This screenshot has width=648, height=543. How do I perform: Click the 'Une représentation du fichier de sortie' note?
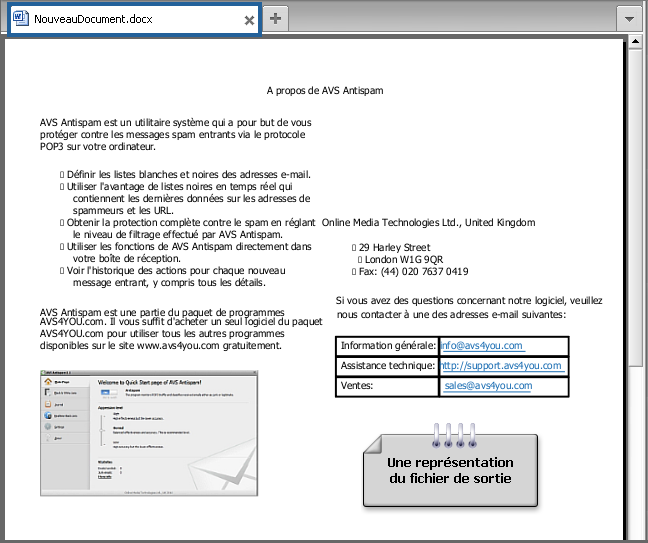pyautogui.click(x=450, y=470)
